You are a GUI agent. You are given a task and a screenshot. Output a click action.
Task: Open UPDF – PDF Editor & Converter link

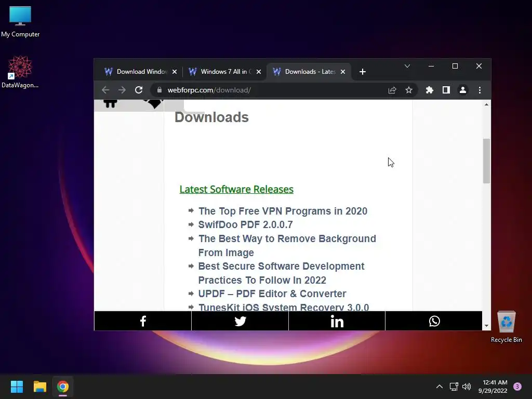[272, 294]
